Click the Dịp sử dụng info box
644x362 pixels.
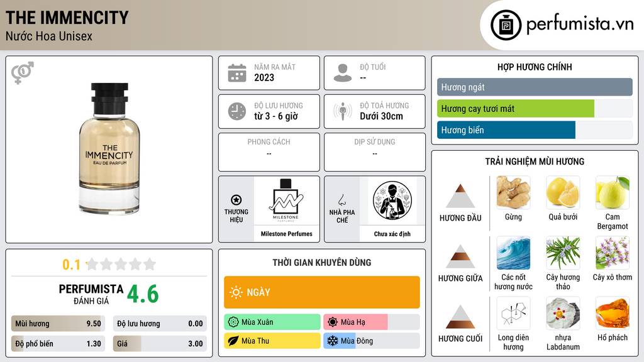[x=375, y=152]
